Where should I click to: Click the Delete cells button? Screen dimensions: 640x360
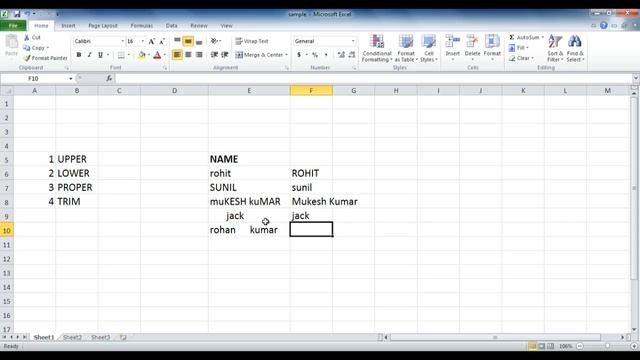pyautogui.click(x=472, y=48)
